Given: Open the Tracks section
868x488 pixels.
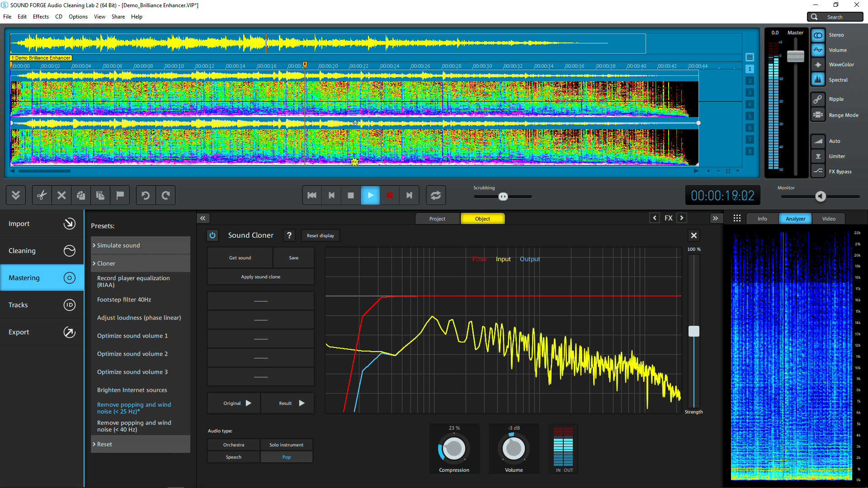Looking at the screenshot, I should [x=42, y=305].
